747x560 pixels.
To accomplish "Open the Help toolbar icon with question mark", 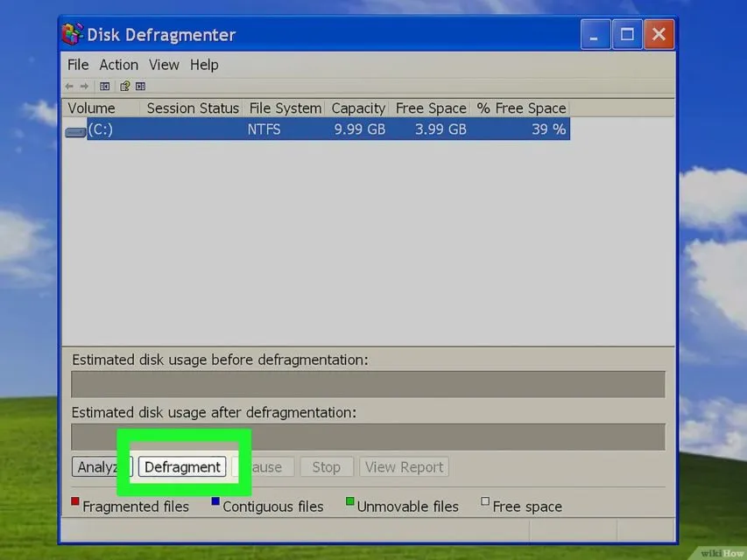I will pyautogui.click(x=125, y=87).
